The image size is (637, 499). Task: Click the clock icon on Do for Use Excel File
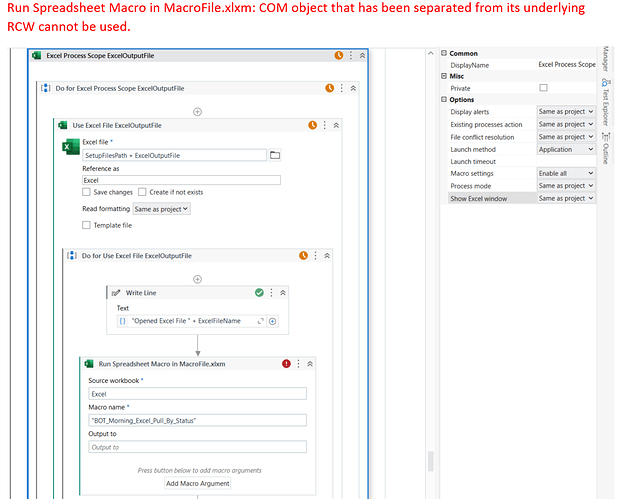click(x=303, y=256)
